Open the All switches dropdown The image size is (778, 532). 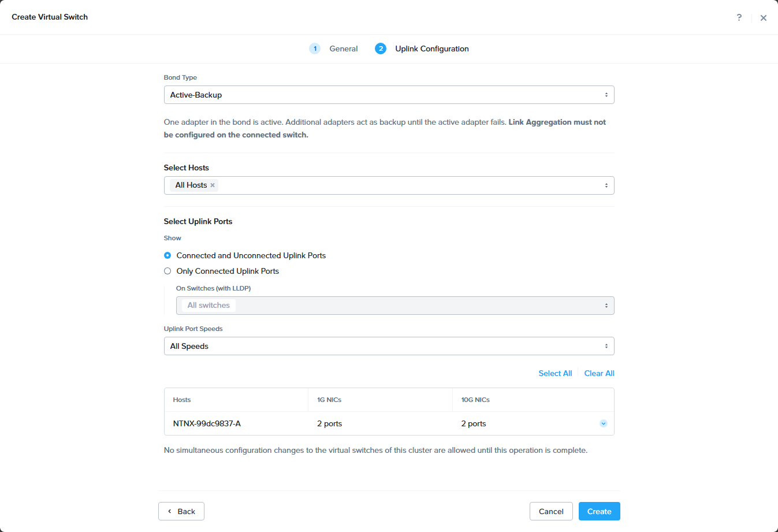(394, 306)
